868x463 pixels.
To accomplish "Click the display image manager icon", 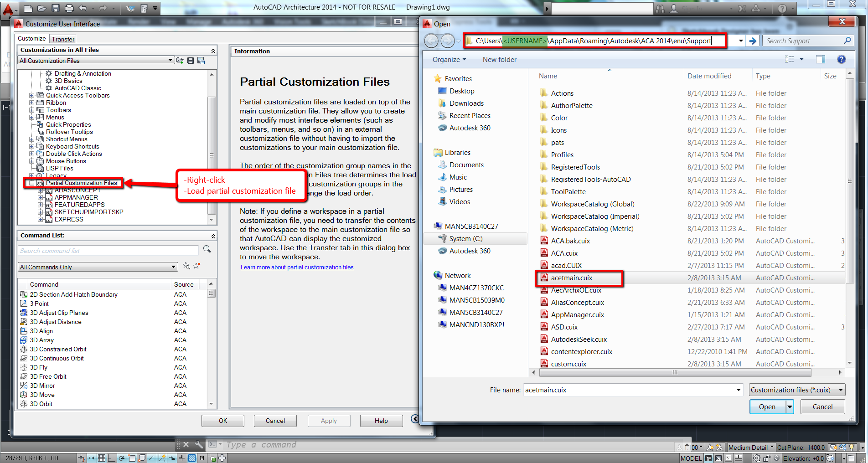I will [201, 61].
